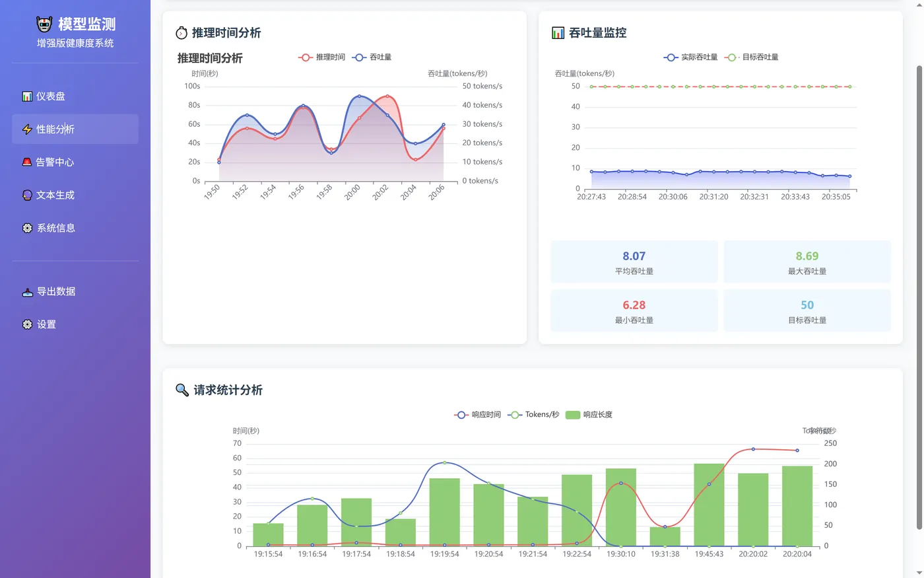
Task: Select the bar-chart icon beside 仪表盘
Action: 28,96
